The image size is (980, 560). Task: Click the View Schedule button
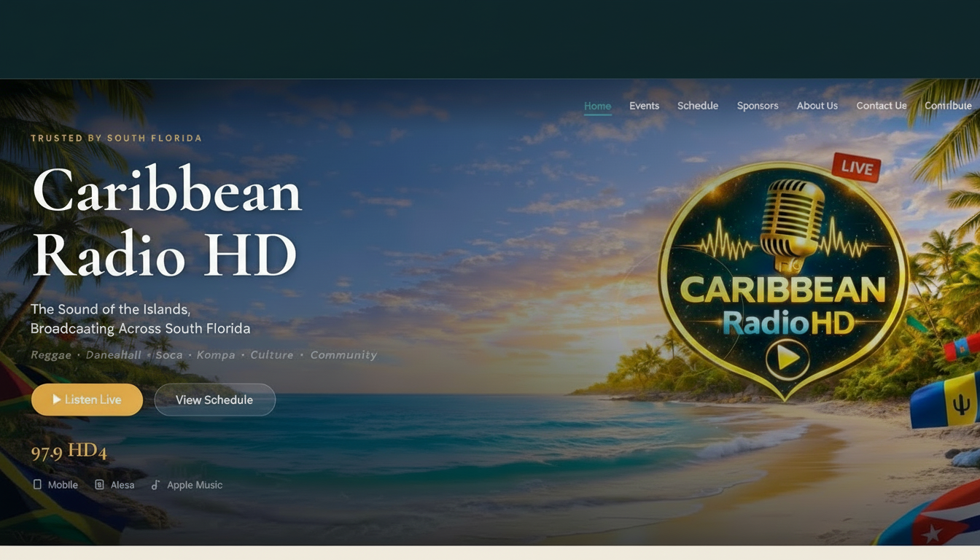[x=214, y=399]
